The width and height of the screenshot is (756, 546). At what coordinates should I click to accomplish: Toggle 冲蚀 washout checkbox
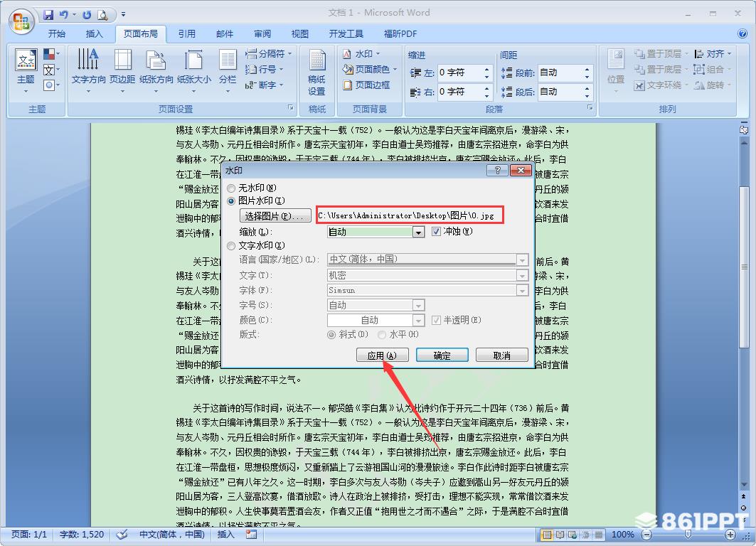(437, 232)
